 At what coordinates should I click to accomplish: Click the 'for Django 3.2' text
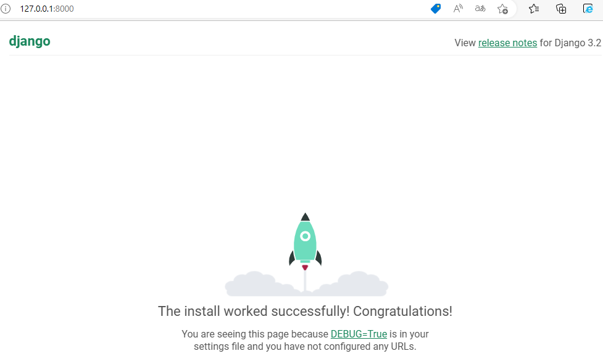(570, 43)
